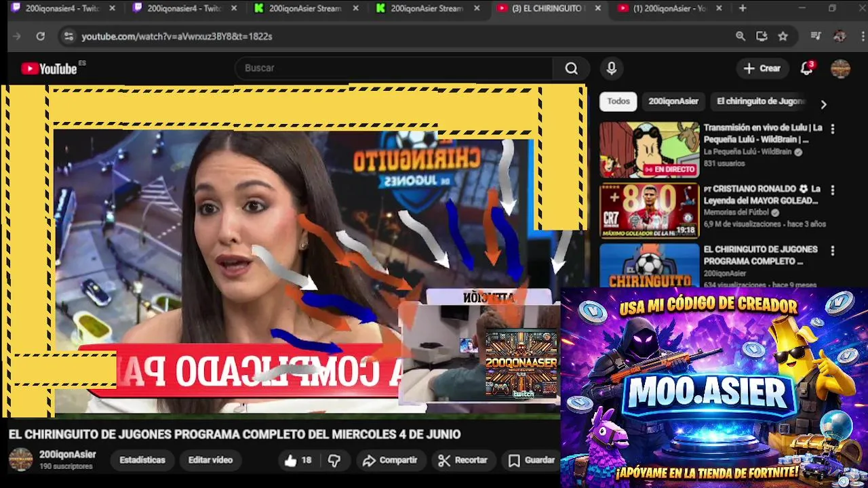Show more filter chips with right arrow
The height and width of the screenshot is (488, 868).
click(823, 104)
